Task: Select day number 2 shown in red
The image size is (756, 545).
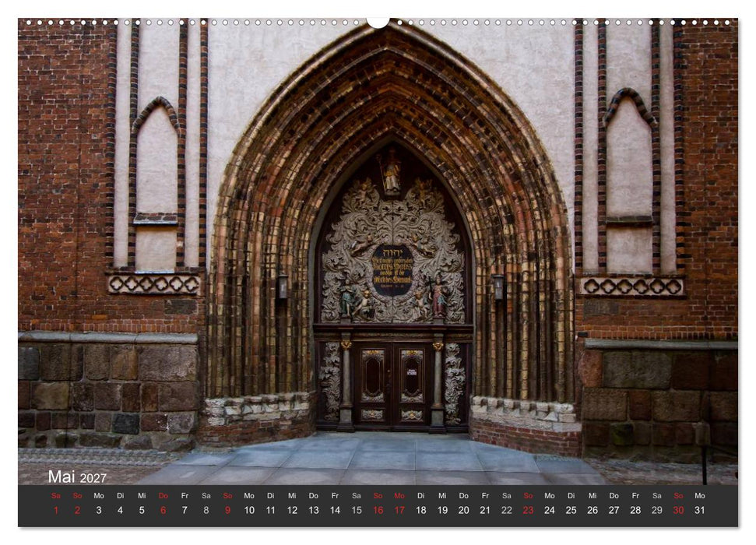Action: (77, 510)
